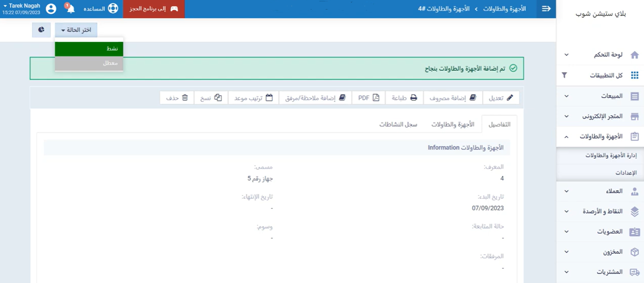Screen dimensions: 644x283
Task: Click pencil icon on تعديل button
Action: tap(510, 98)
